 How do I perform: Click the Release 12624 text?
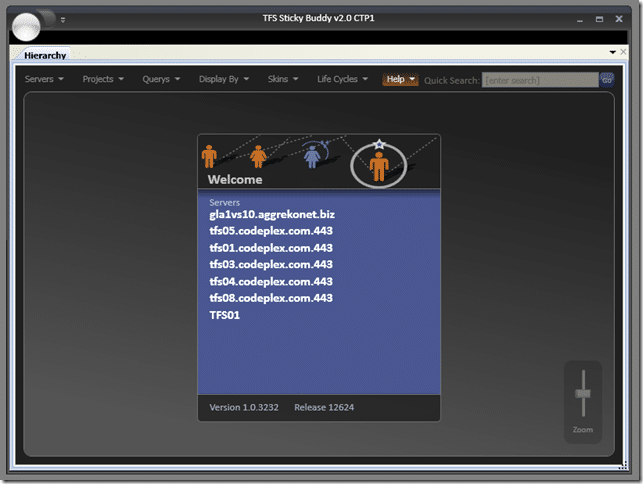coord(324,407)
